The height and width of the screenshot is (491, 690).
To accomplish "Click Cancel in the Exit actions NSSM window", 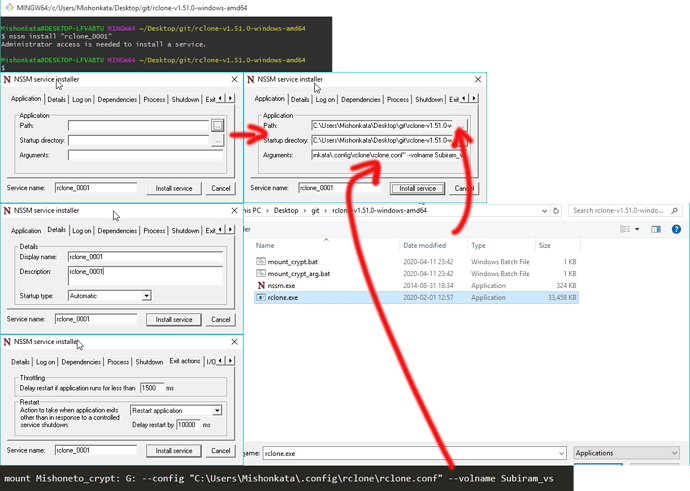I will (220, 451).
